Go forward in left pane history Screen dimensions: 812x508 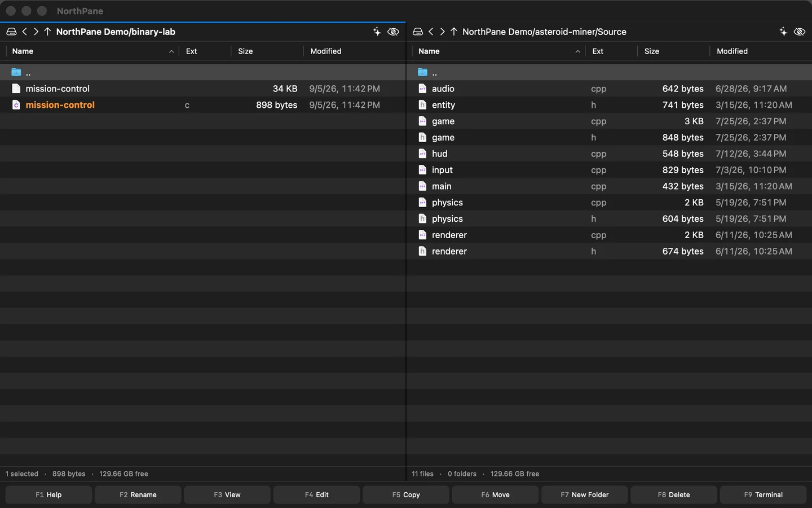point(36,32)
